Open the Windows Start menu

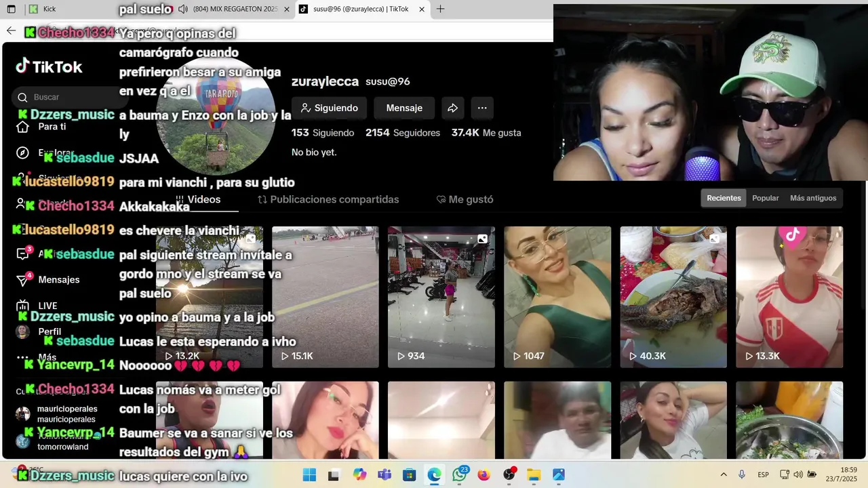click(x=309, y=474)
